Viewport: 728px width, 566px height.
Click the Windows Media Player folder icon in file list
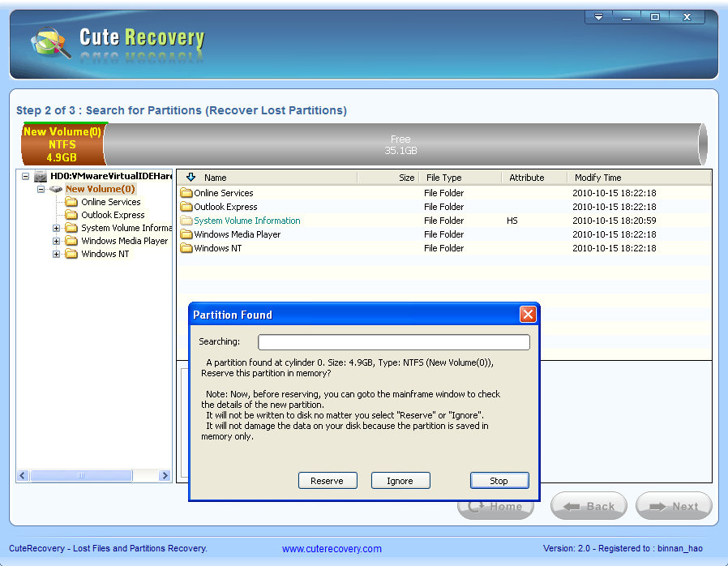(x=186, y=234)
